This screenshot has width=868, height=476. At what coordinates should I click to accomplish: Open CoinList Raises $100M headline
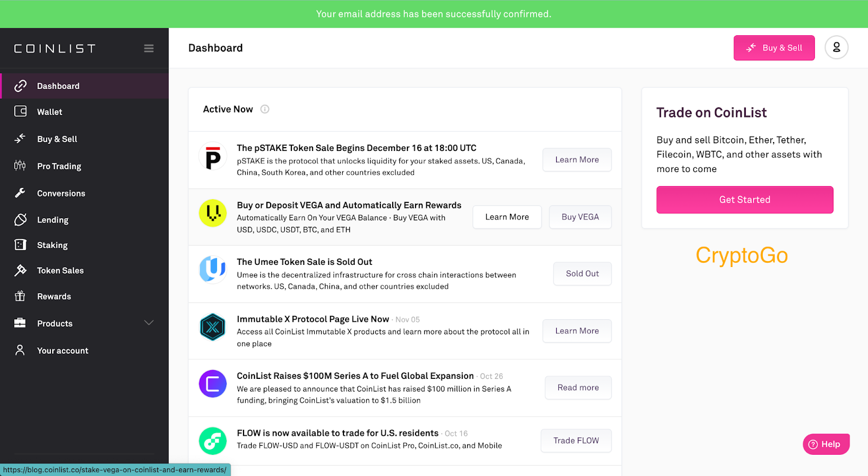[x=355, y=376]
